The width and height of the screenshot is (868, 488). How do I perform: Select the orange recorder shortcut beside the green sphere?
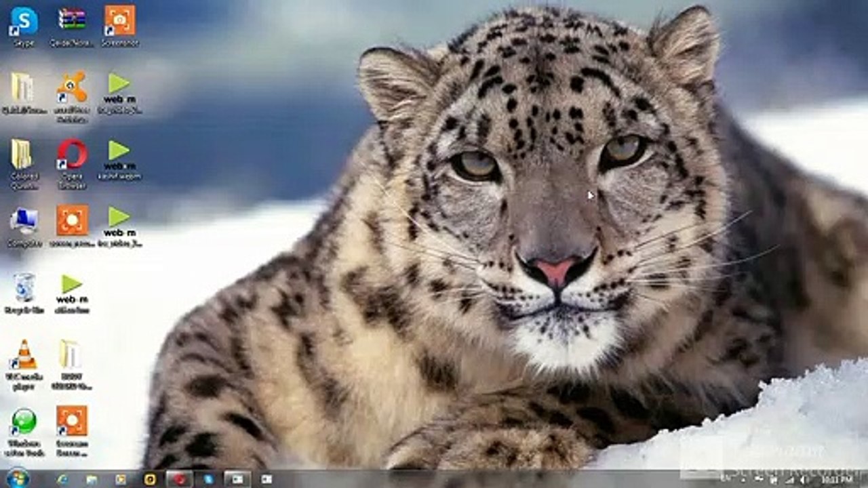(x=72, y=431)
